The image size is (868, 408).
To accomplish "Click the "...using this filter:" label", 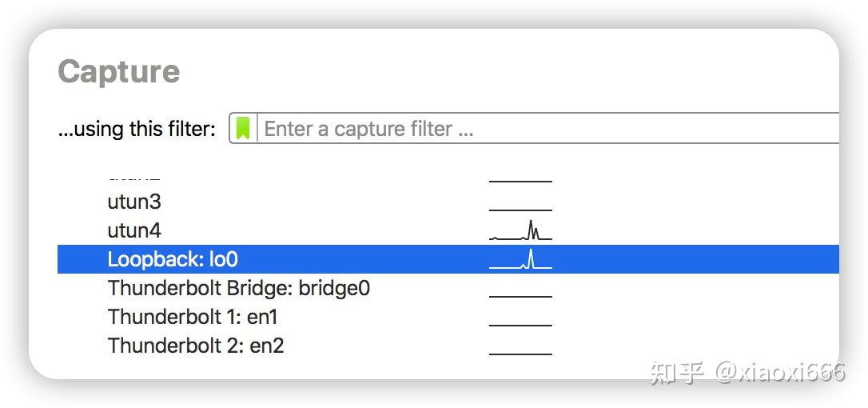I will [x=137, y=129].
